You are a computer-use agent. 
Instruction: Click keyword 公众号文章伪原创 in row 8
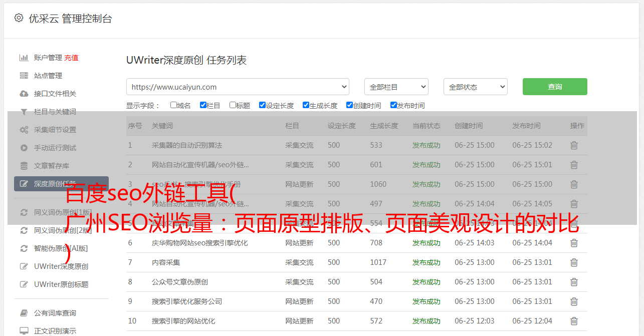[x=180, y=282]
